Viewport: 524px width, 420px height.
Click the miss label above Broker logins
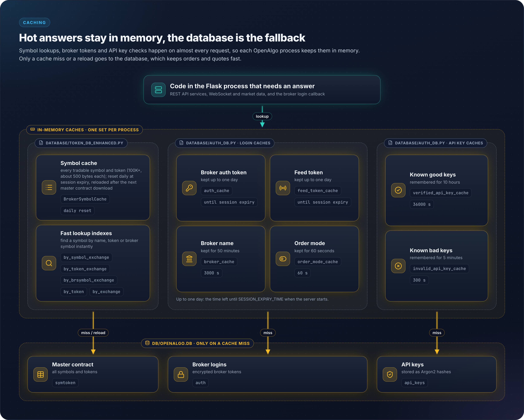268,333
